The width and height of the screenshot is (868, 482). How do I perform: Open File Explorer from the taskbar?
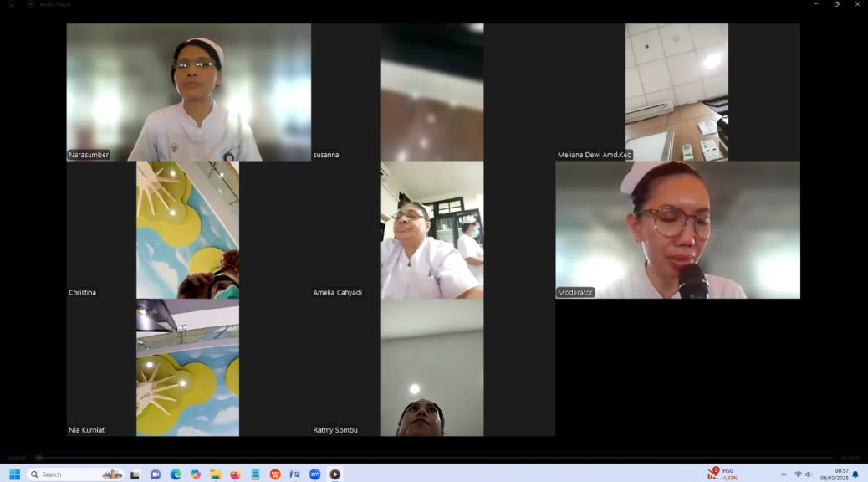(215, 474)
